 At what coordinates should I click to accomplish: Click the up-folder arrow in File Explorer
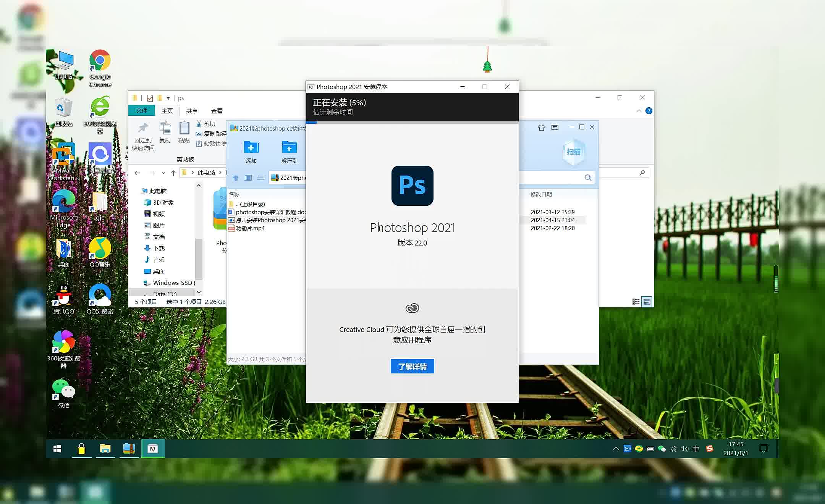[173, 173]
